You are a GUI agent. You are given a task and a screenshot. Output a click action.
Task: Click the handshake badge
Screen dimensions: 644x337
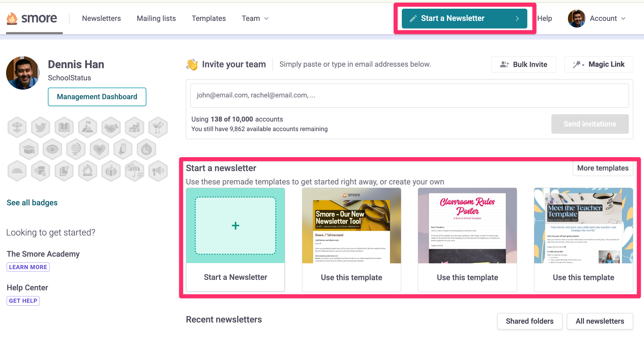click(111, 127)
